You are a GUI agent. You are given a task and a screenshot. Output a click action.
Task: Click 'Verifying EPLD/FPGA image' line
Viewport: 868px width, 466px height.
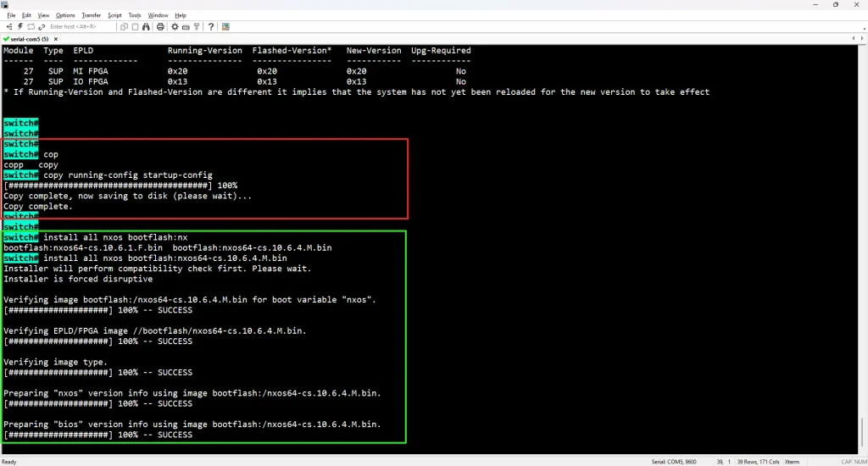point(155,331)
